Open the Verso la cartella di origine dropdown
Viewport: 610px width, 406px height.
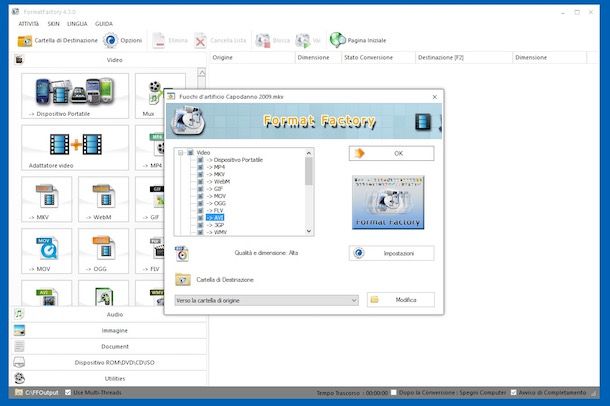click(x=266, y=300)
